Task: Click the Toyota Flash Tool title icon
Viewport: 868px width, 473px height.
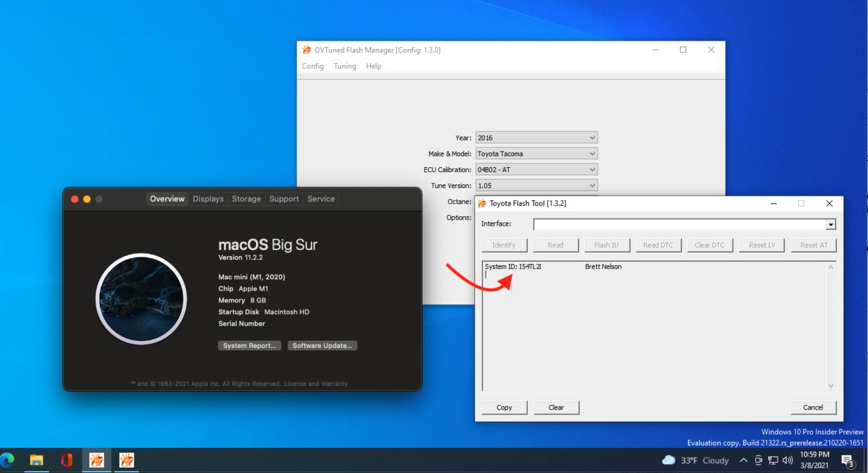Action: point(482,203)
